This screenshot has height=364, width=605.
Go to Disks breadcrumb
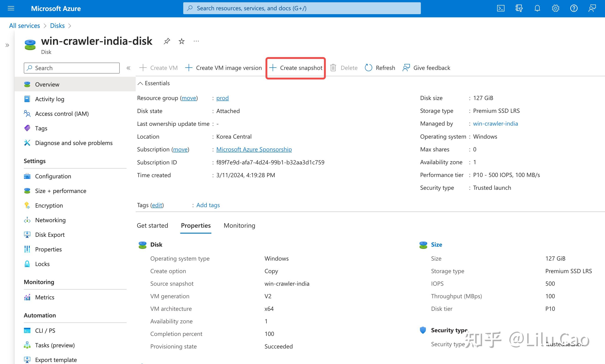point(57,26)
